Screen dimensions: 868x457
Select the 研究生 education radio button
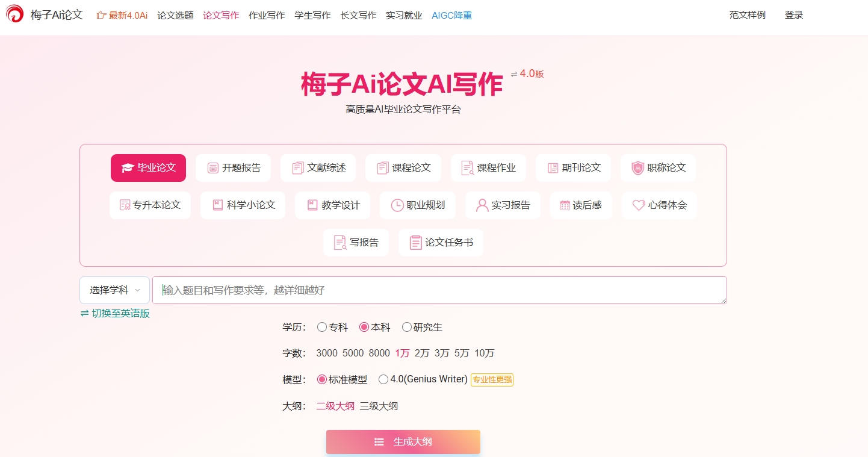tap(407, 328)
